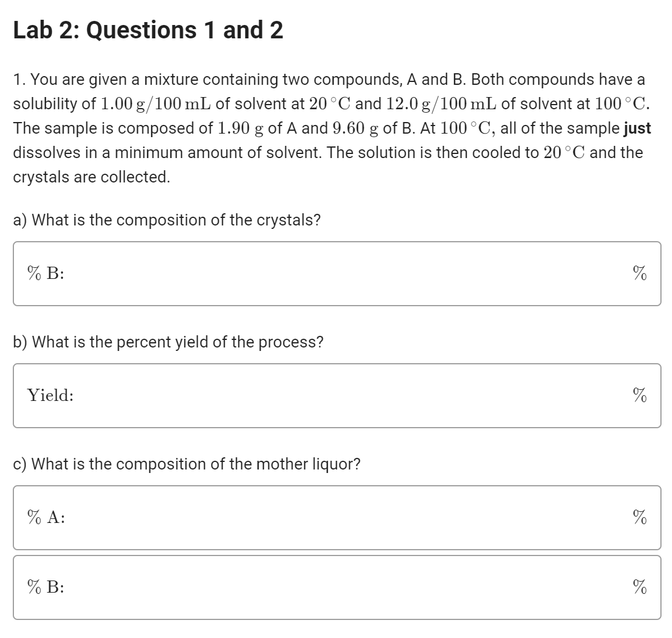This screenshot has height=638, width=672.
Task: Click the % symbol in the % A answer box
Action: tap(638, 517)
